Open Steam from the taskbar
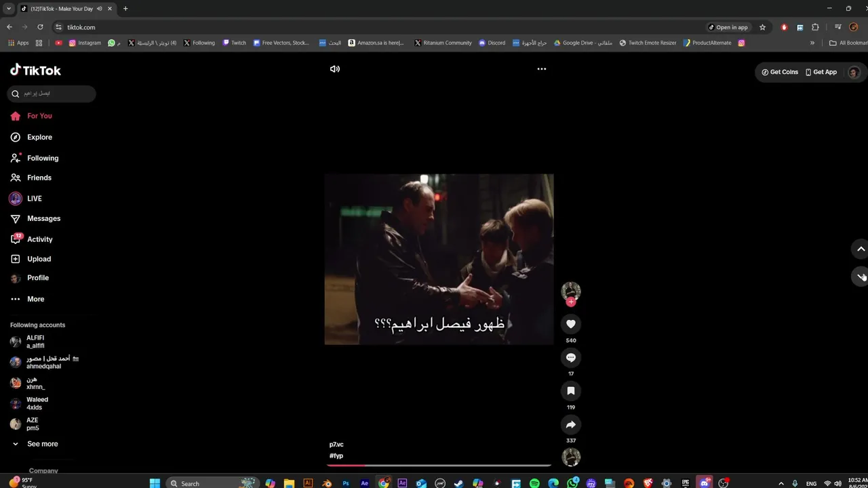 pos(459,483)
